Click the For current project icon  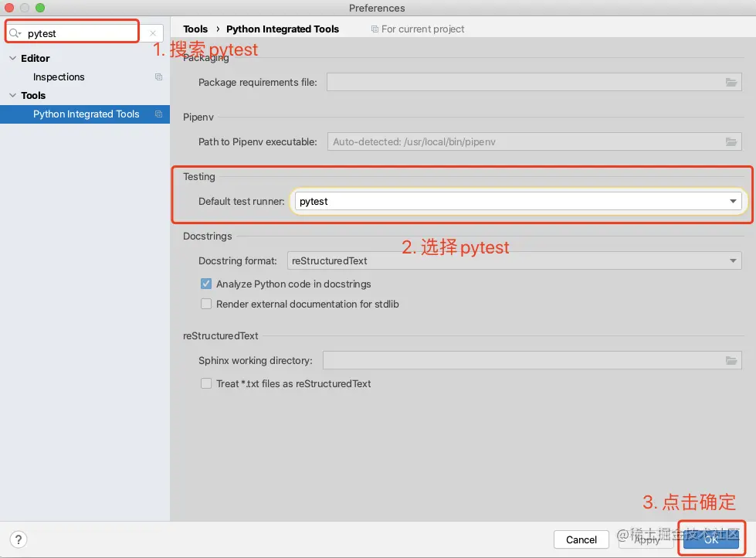375,29
